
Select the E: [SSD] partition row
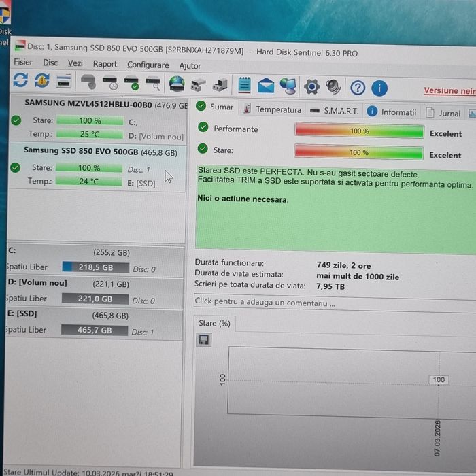[x=94, y=324]
